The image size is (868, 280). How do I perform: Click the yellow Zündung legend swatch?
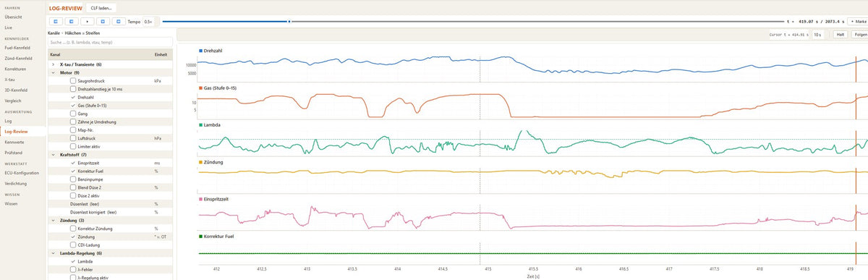(x=200, y=162)
